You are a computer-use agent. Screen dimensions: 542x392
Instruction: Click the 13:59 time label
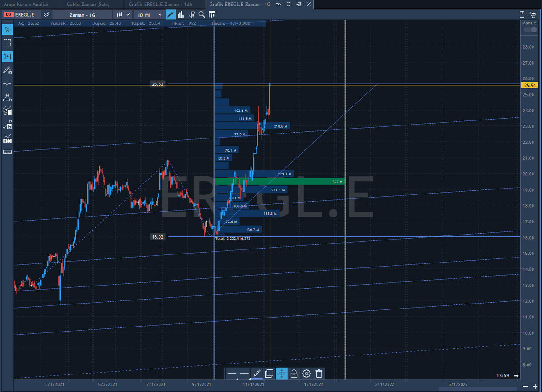(x=502, y=375)
